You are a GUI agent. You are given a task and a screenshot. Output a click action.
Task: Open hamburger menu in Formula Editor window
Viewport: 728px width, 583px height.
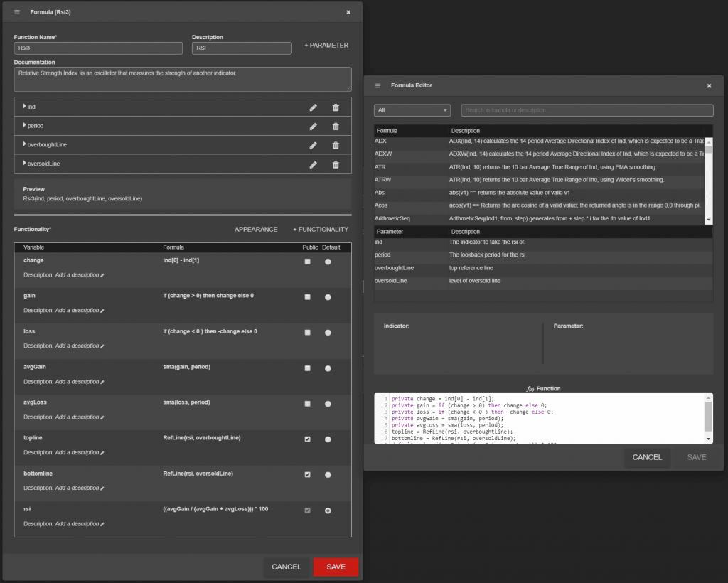[378, 85]
